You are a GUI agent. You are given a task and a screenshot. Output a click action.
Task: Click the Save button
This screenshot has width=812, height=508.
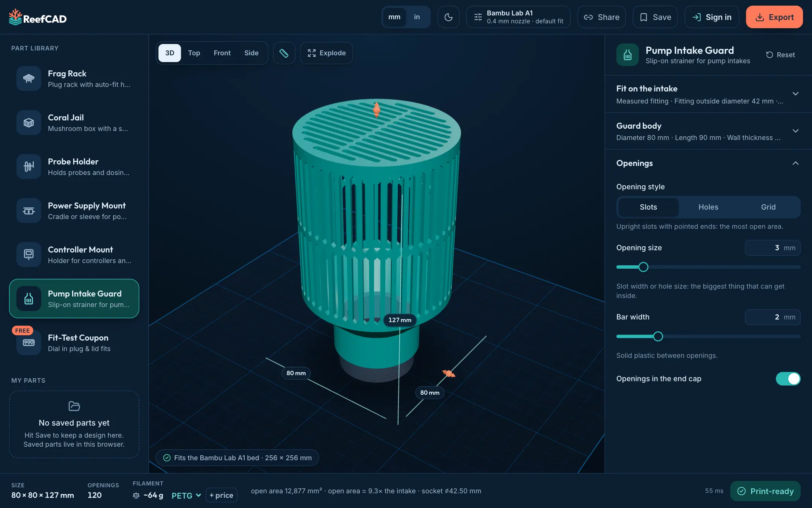pyautogui.click(x=655, y=17)
